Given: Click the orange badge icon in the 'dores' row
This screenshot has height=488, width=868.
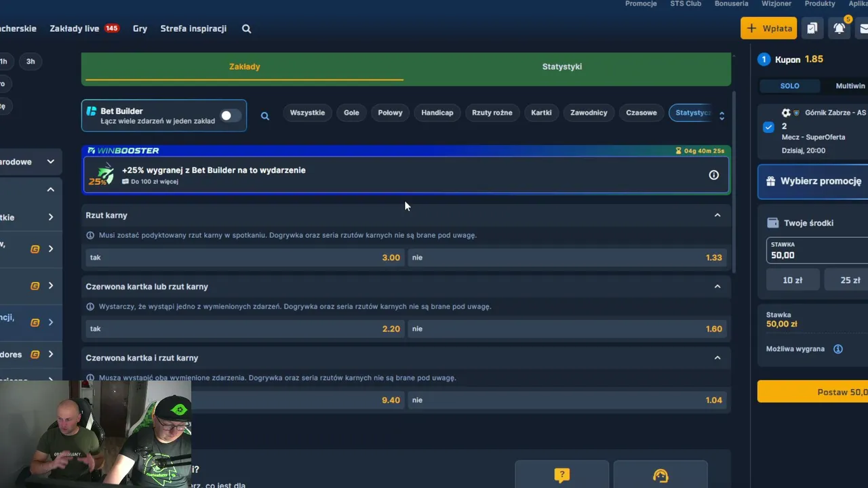Looking at the screenshot, I should coord(35,354).
